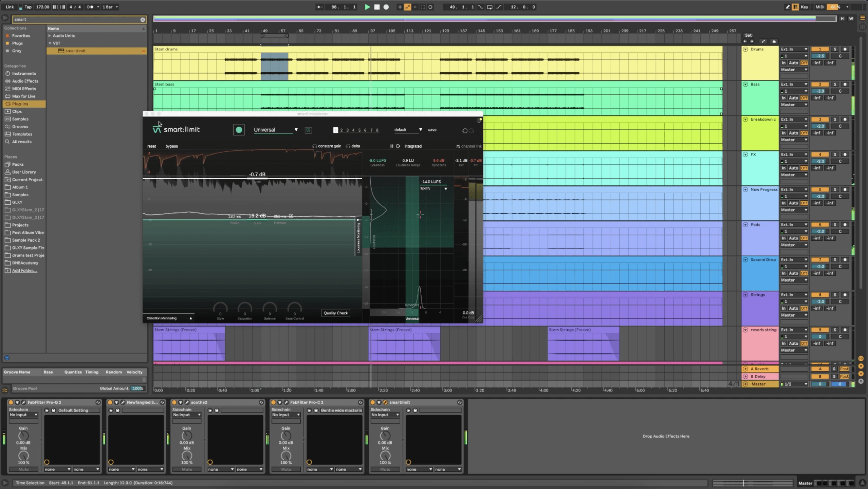Solo the Drums track
868x489 pixels.
pyautogui.click(x=835, y=49)
